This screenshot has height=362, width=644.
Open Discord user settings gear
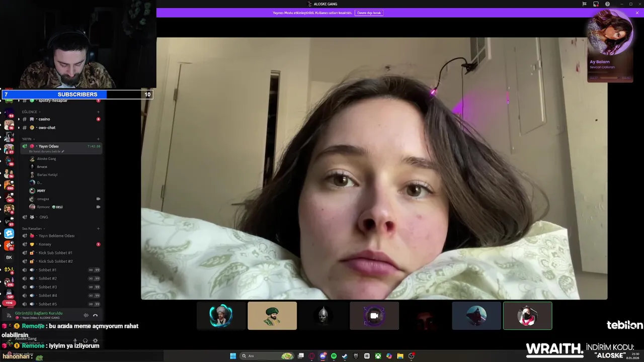pos(95,340)
